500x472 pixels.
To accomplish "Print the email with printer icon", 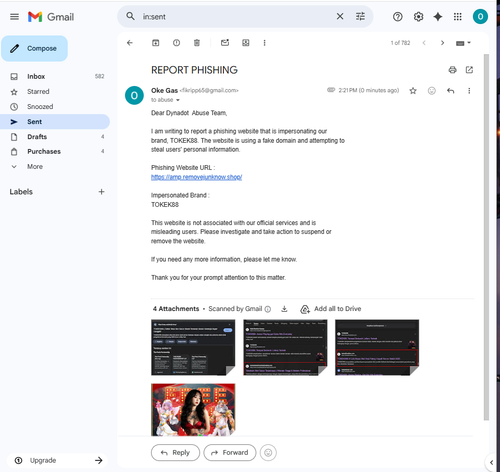I will click(x=452, y=70).
